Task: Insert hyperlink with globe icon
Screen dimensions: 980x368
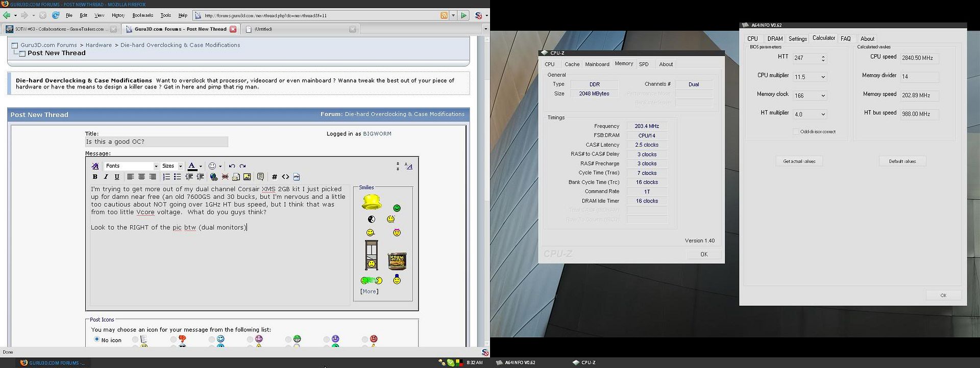Action: [x=214, y=177]
